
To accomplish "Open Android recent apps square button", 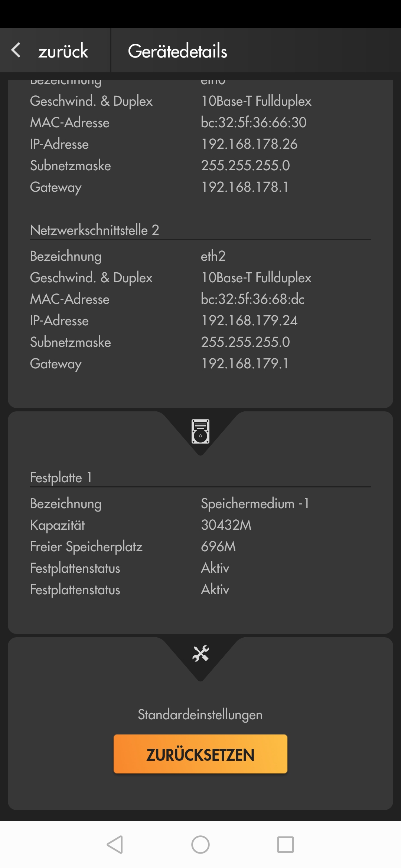I will click(285, 845).
